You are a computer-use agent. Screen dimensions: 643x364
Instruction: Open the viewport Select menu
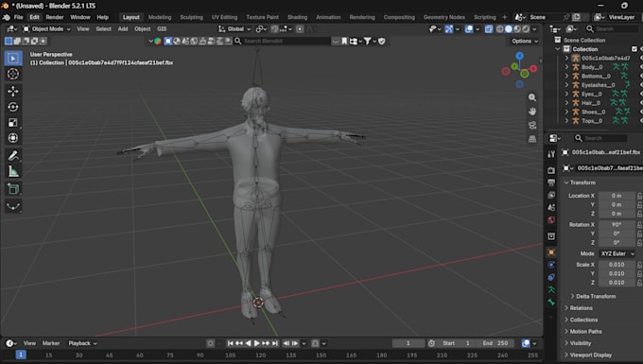click(103, 29)
